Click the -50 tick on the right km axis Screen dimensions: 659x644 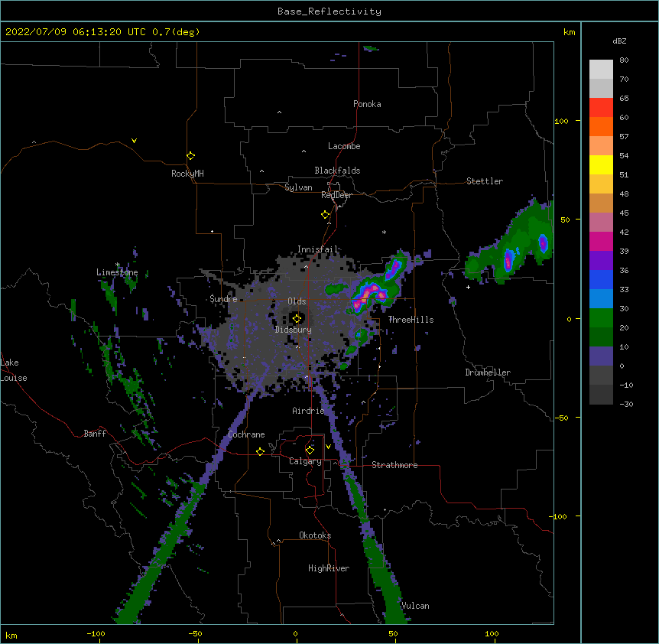tap(561, 418)
